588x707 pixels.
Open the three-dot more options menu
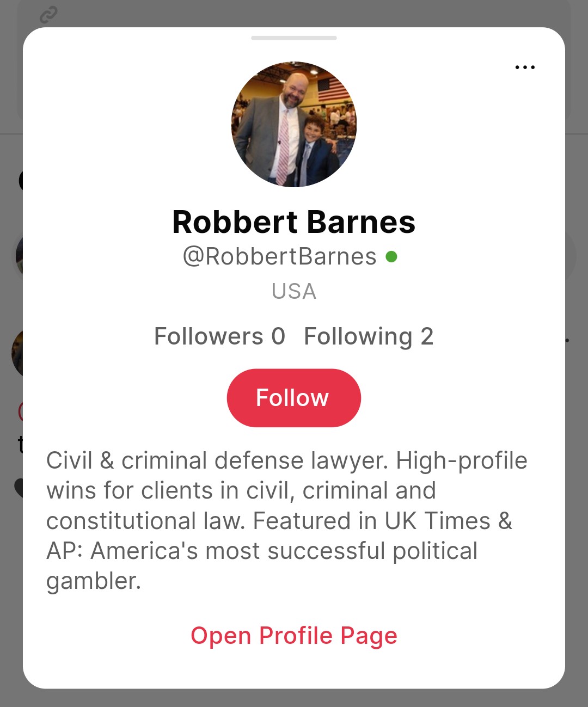point(525,67)
